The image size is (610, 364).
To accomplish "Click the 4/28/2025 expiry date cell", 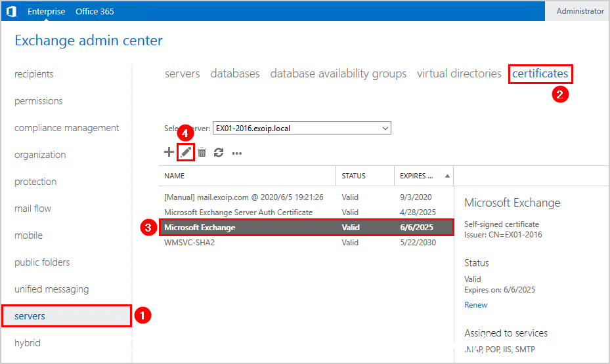I will point(418,212).
